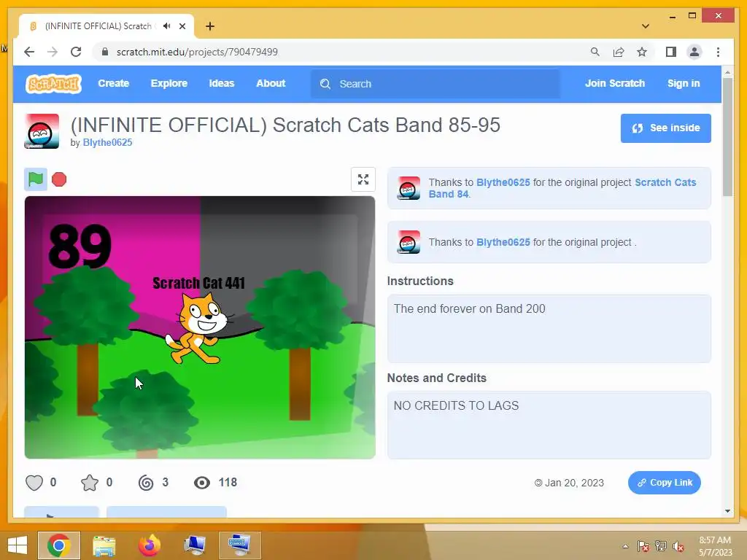747x560 pixels.
Task: View site information lock icon
Action: pos(105,52)
